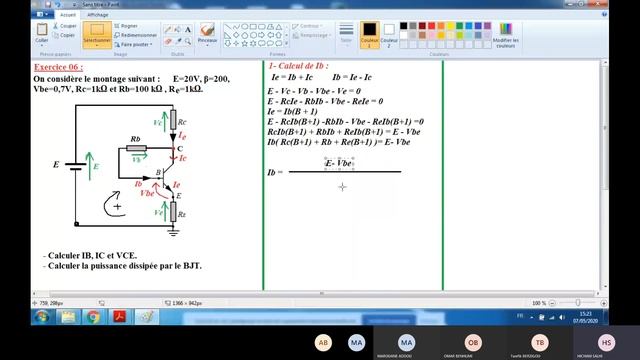Click Redimensionner (resize) in Image group

click(136, 35)
